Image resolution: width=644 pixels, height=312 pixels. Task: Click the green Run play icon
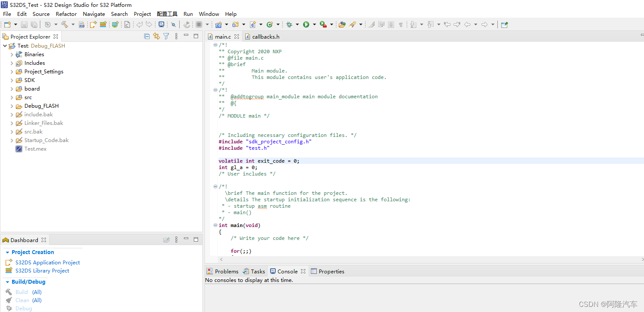[x=306, y=24]
